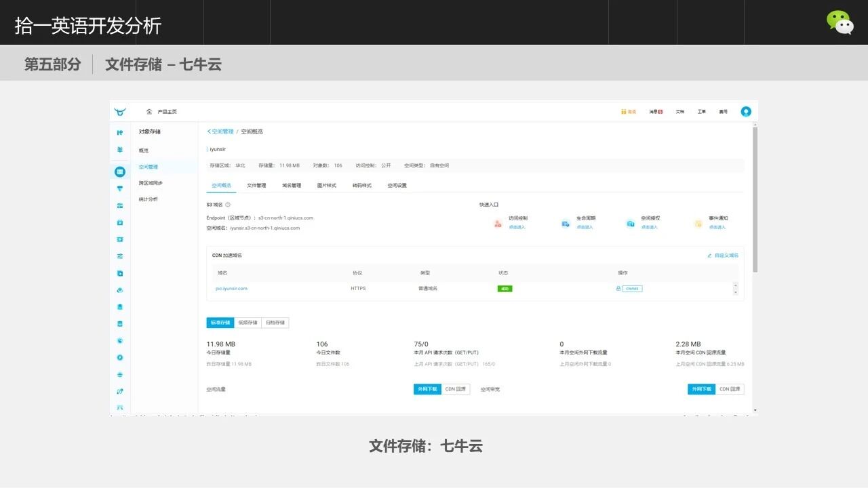The image size is (868, 488).
Task: Open the 域名管理 tab
Action: [292, 185]
